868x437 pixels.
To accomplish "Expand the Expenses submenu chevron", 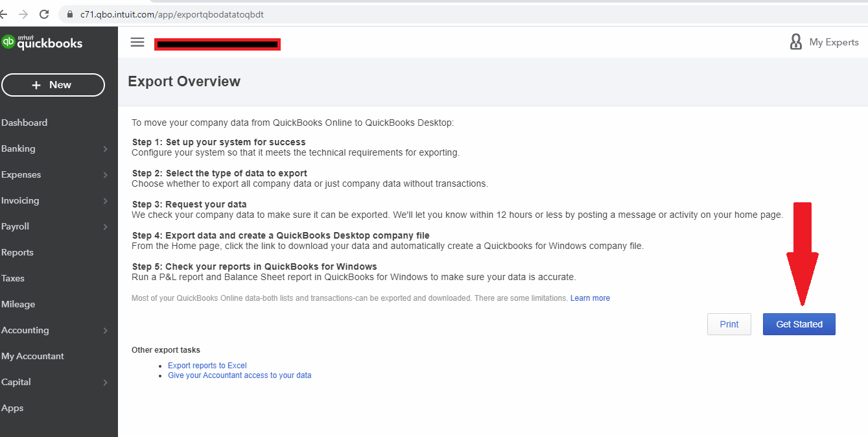I will click(105, 175).
